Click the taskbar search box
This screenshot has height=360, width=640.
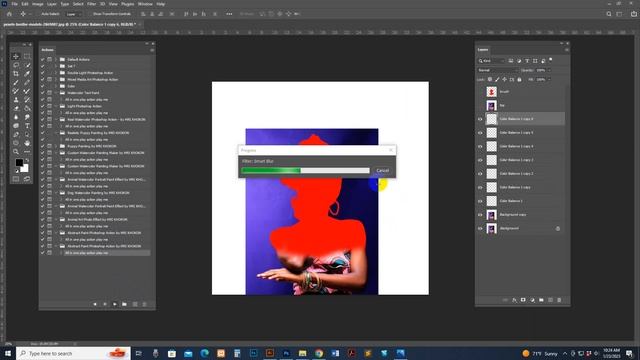click(x=73, y=353)
